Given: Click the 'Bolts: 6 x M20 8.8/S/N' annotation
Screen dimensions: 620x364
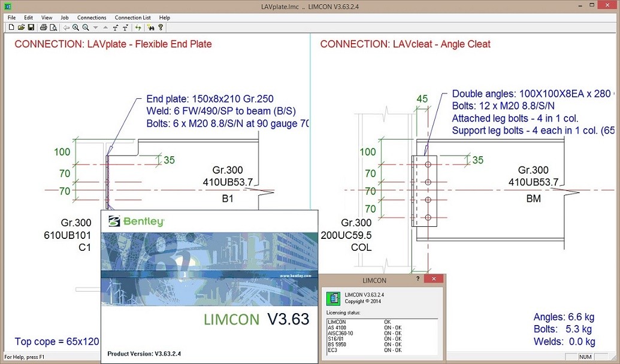Looking at the screenshot, I should [228, 123].
